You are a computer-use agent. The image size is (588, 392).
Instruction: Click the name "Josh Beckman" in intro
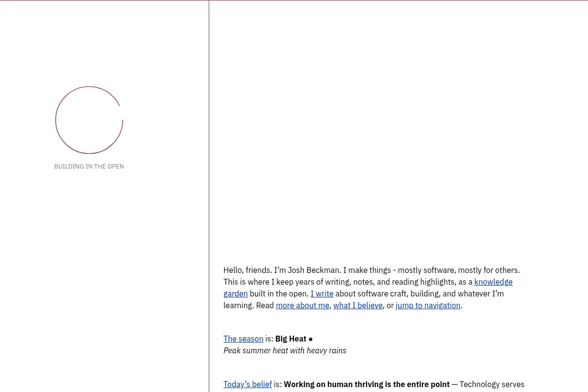314,270
